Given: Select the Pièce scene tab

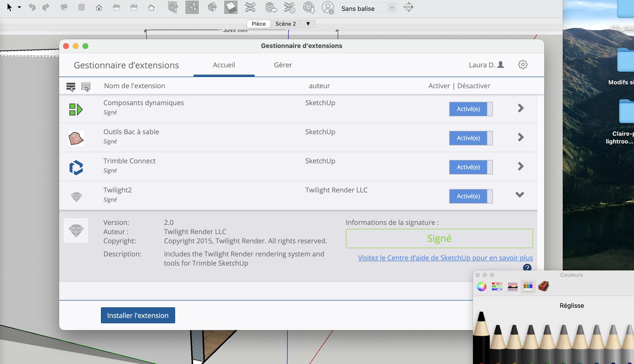Looking at the screenshot, I should point(258,24).
